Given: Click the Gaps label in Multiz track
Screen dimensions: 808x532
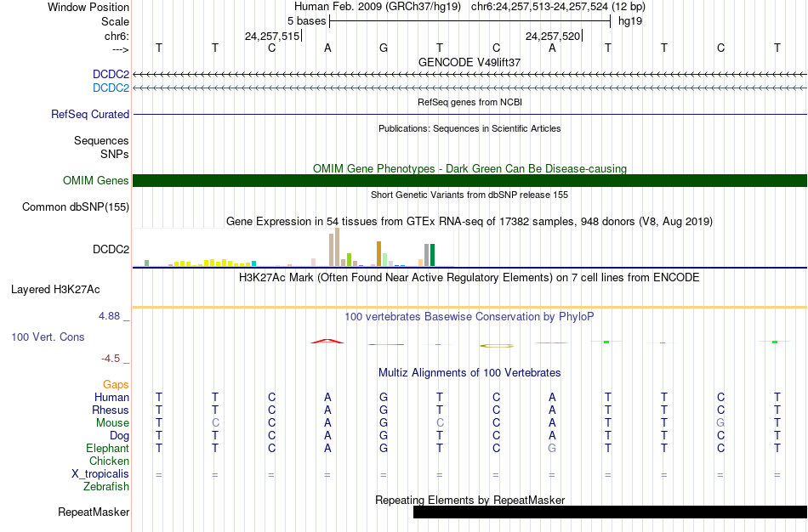Looking at the screenshot, I should pos(116,385).
